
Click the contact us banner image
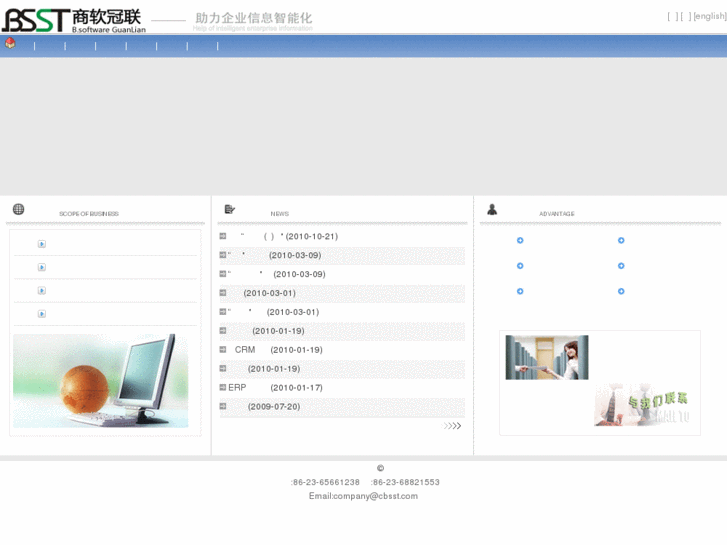[642, 404]
